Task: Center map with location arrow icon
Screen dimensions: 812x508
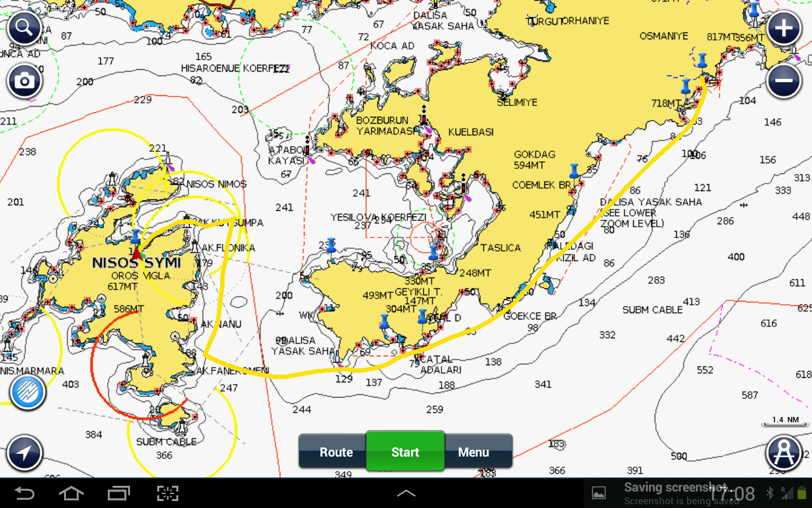Action: coord(25,453)
